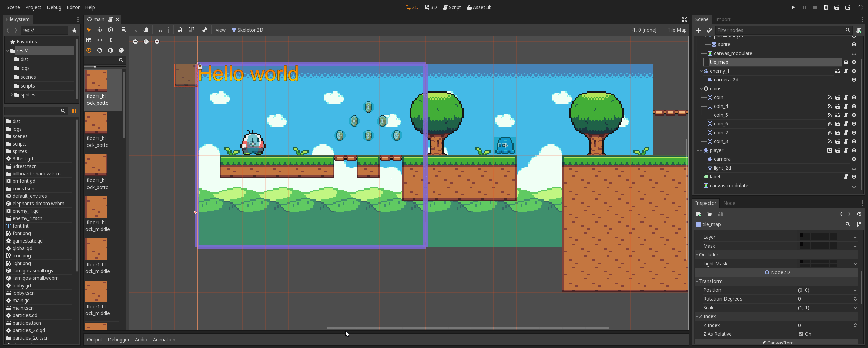Toggle visibility of camera node
868x348 pixels.
coord(854,159)
